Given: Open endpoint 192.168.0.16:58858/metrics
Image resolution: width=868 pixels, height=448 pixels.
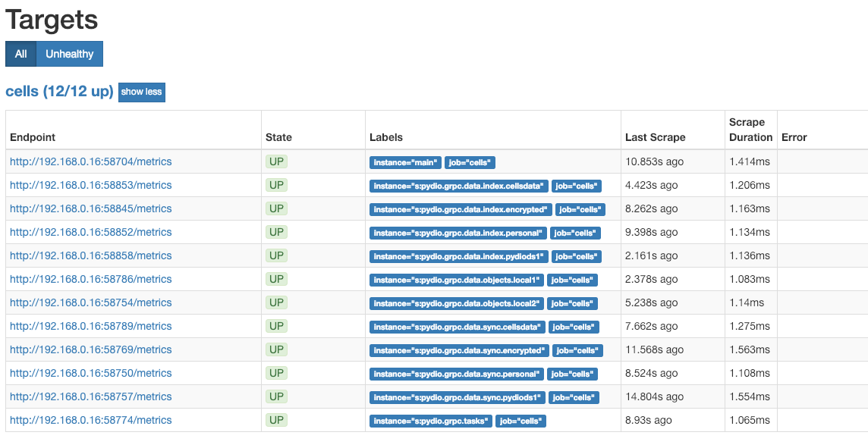Looking at the screenshot, I should 91,255.
